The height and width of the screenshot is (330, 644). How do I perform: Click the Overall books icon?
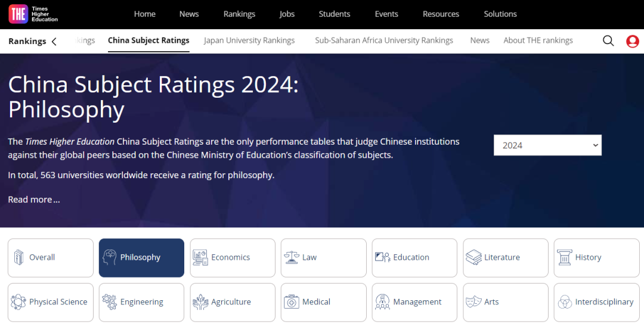pyautogui.click(x=18, y=257)
